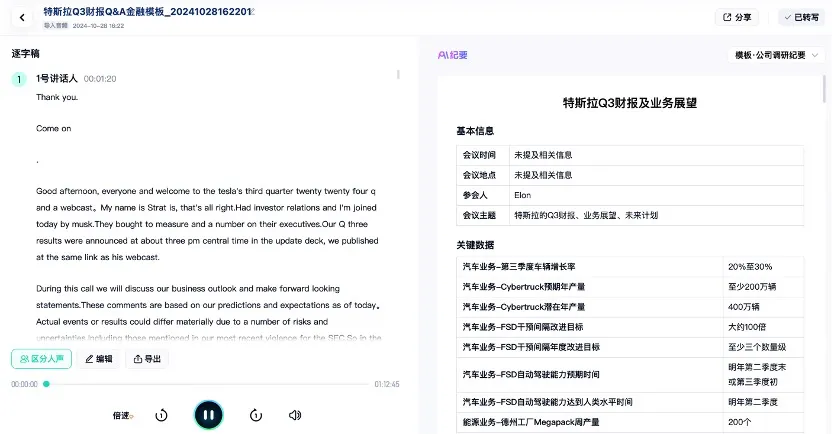Click the 至少三个数量级 value cell
832x434 pixels.
pos(763,347)
